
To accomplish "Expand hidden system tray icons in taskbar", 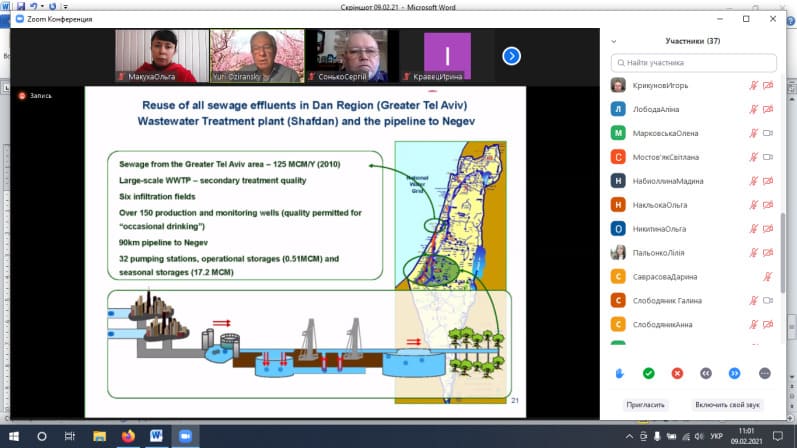I will (645, 437).
